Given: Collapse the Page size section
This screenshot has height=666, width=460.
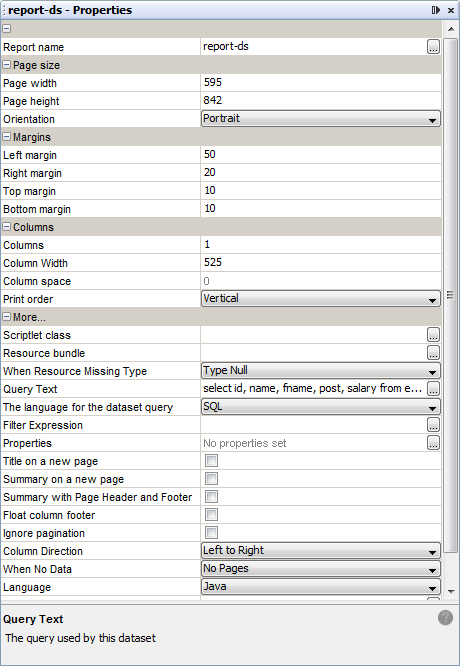Looking at the screenshot, I should point(7,65).
